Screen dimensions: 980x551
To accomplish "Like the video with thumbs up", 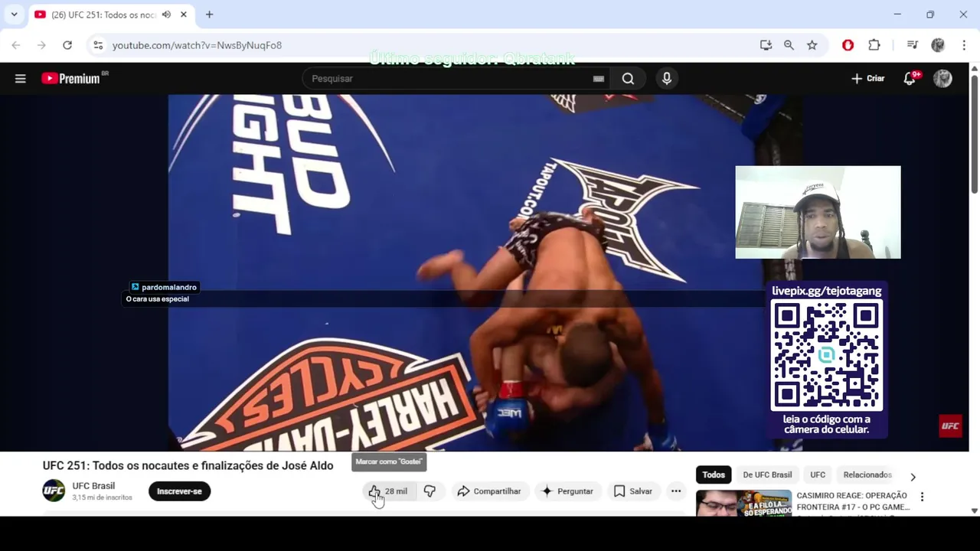I will pyautogui.click(x=387, y=491).
